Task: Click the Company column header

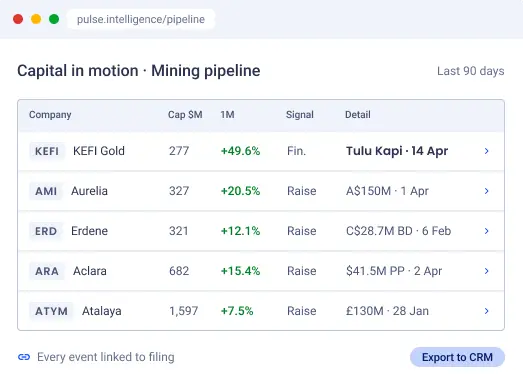Action: (x=50, y=115)
